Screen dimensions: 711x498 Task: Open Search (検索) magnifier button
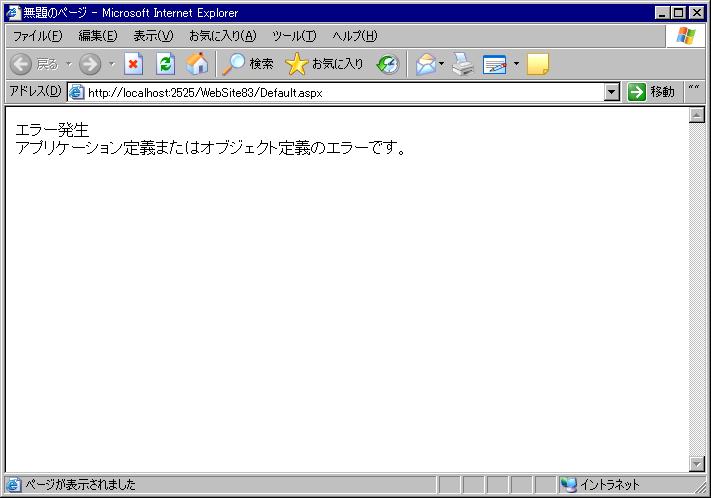[248, 64]
